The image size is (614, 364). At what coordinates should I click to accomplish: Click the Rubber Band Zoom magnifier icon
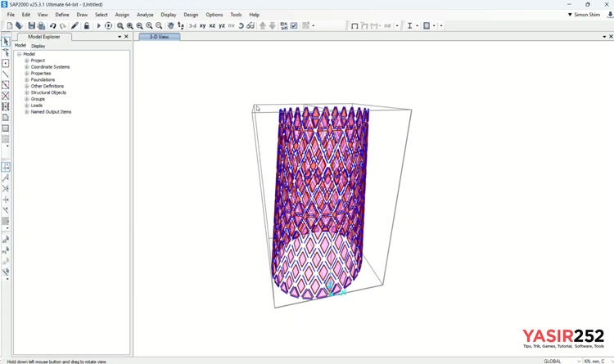tap(120, 26)
